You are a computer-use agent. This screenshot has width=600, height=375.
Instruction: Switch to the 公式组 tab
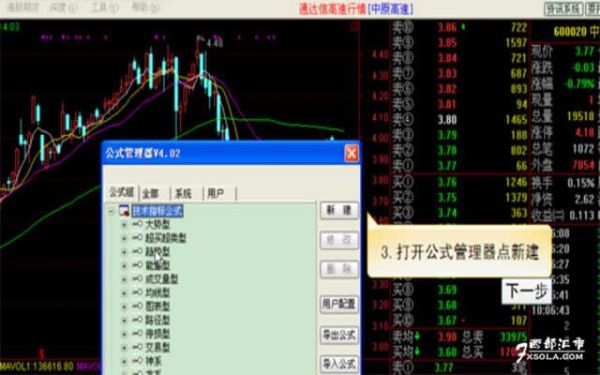[121, 192]
